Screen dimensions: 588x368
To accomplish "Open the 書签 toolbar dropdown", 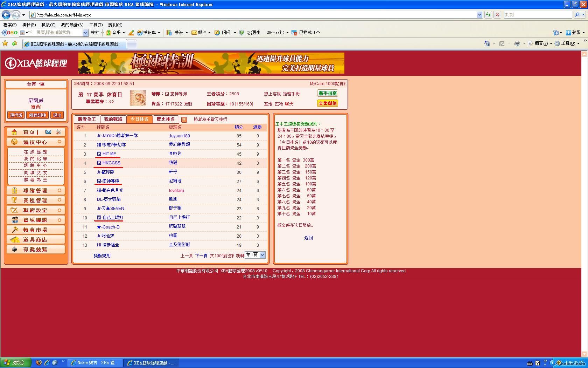I will click(187, 33).
